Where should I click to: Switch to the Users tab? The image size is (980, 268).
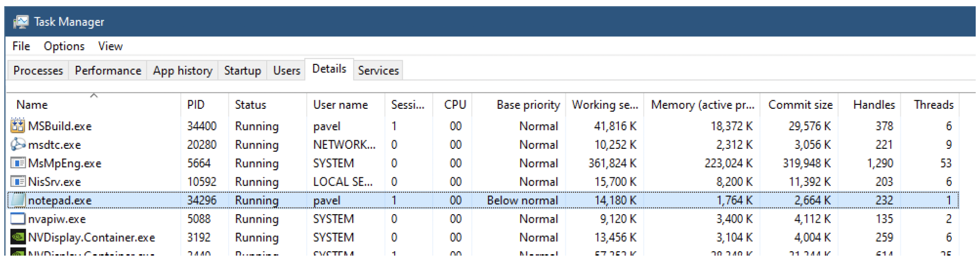tap(286, 71)
